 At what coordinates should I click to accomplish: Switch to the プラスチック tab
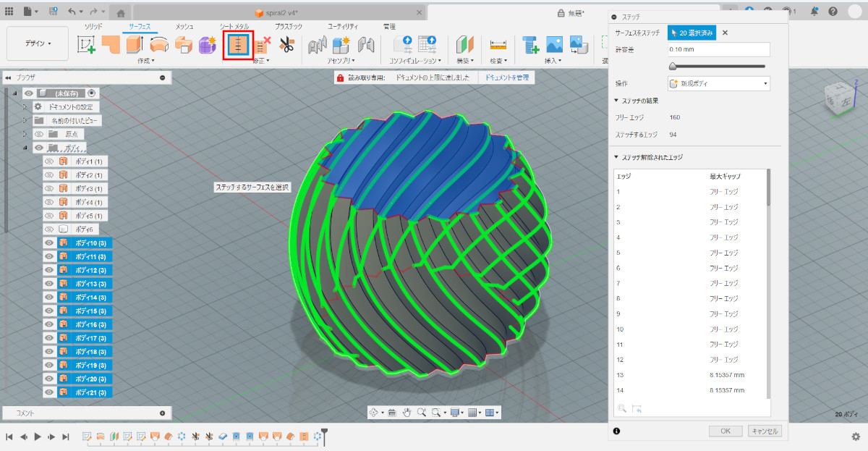tap(289, 26)
